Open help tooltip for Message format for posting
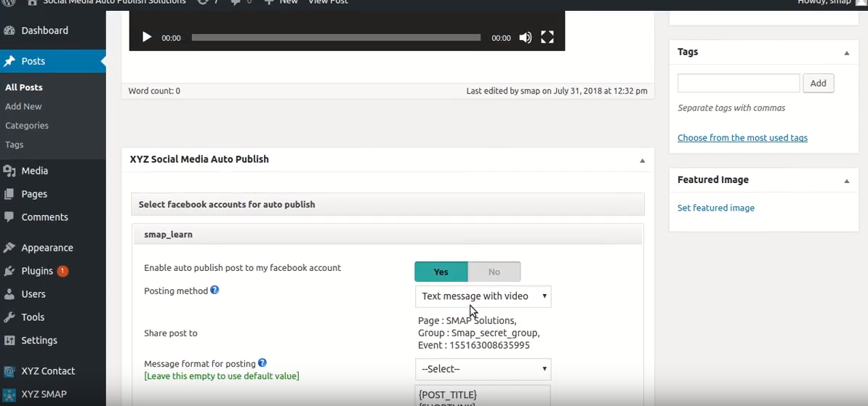868x406 pixels. (x=262, y=363)
